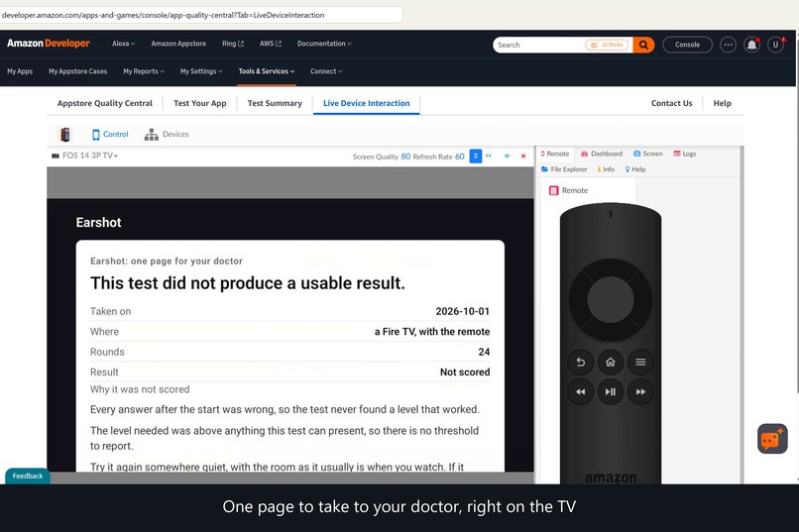Expand the Documentation menu

click(324, 44)
